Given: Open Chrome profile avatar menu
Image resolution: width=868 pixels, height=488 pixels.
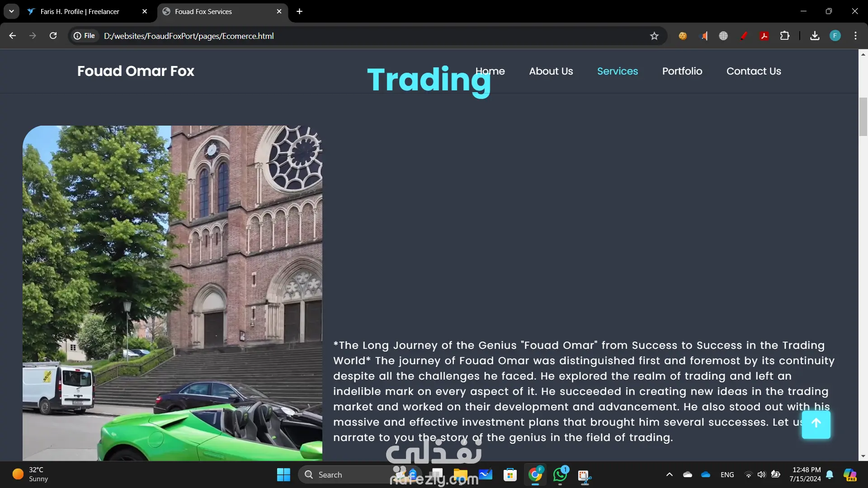Looking at the screenshot, I should click(x=835, y=36).
